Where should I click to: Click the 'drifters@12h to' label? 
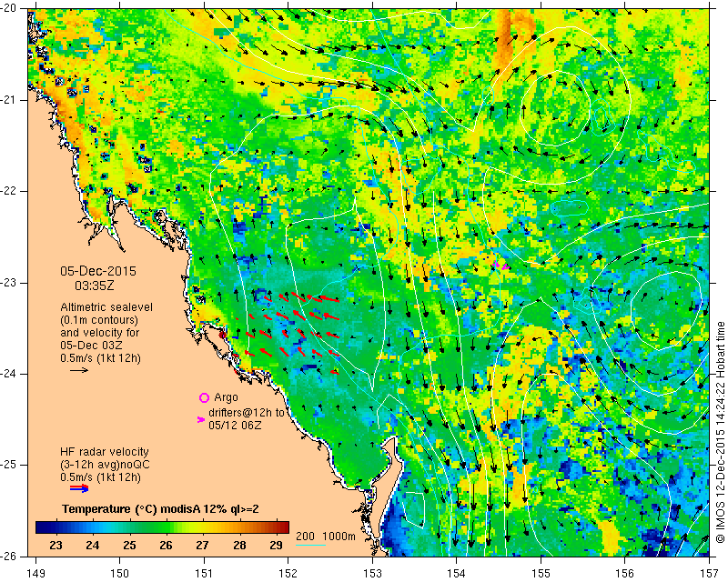pyautogui.click(x=246, y=412)
